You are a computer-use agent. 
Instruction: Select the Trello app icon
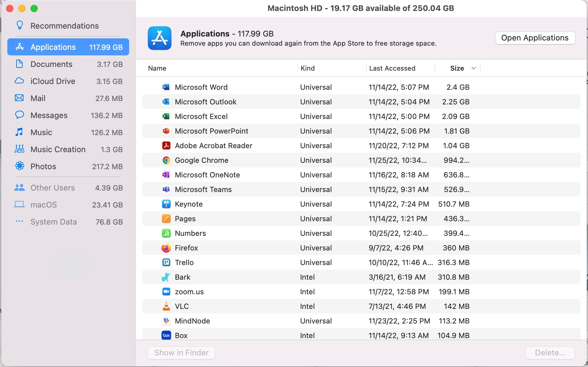pos(166,263)
